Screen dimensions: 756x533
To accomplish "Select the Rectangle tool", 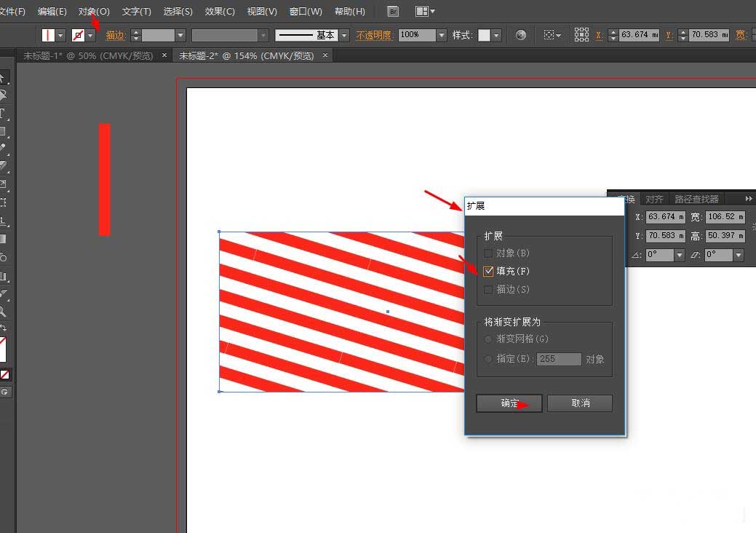I will pyautogui.click(x=6, y=130).
